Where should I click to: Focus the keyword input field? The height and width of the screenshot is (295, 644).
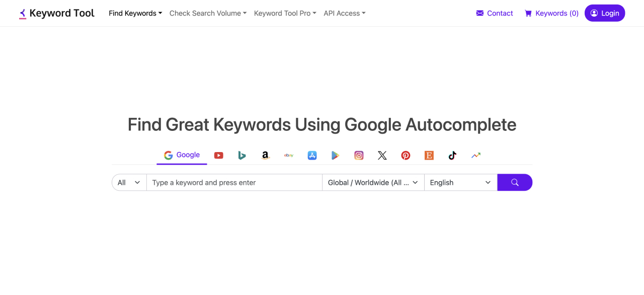click(234, 182)
